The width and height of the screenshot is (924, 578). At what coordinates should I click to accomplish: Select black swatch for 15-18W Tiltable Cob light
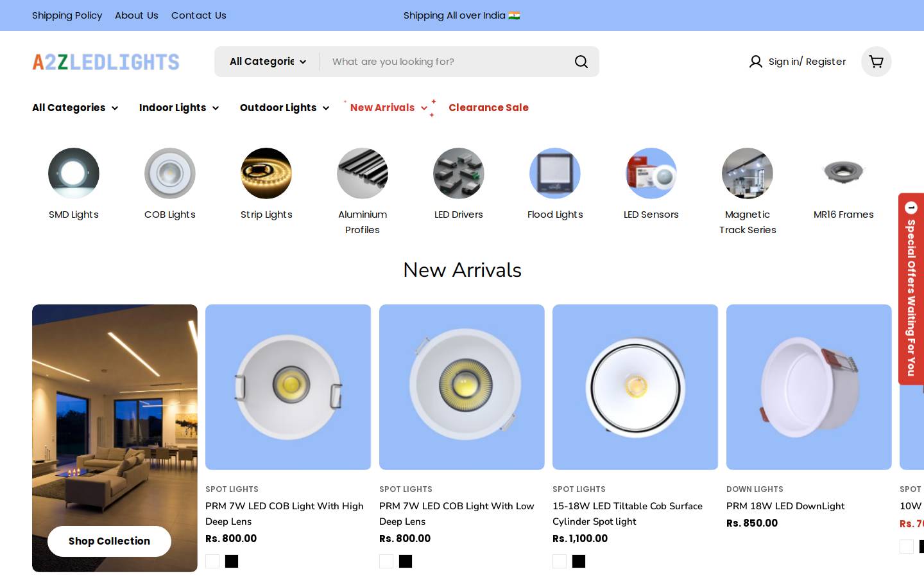(x=579, y=561)
